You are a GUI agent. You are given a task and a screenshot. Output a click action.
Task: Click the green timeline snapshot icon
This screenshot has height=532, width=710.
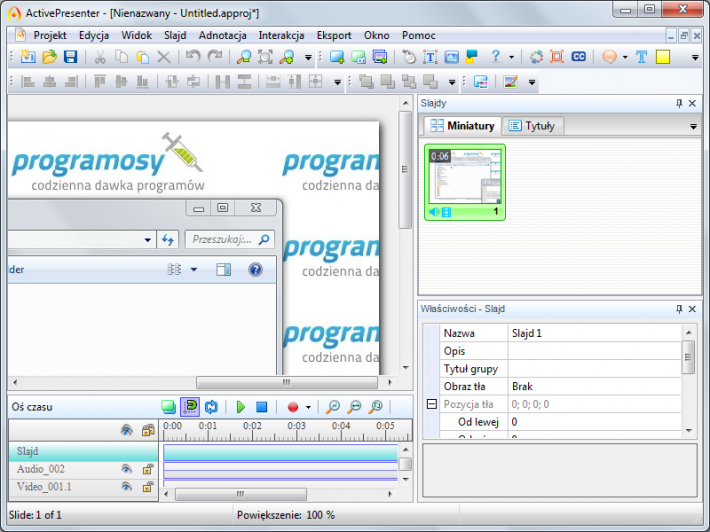[168, 407]
